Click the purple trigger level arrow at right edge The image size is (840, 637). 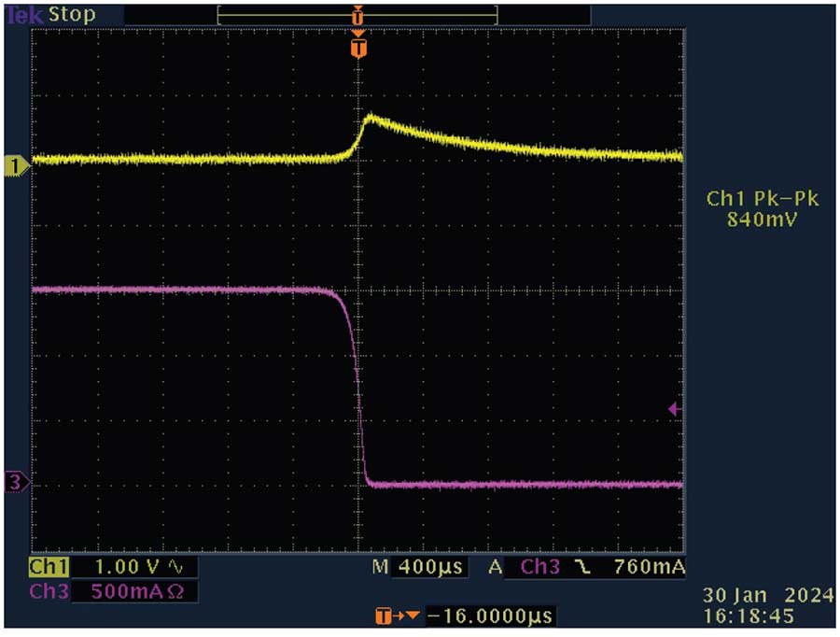[675, 409]
